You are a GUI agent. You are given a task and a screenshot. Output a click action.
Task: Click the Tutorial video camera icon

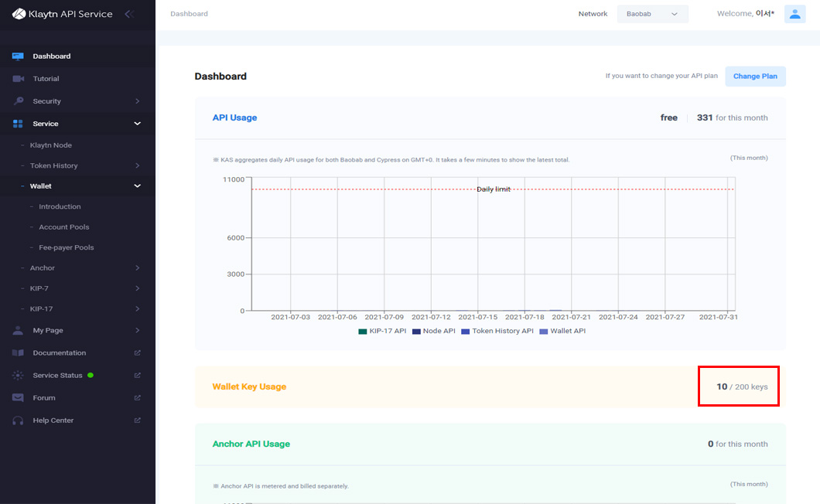[19, 79]
